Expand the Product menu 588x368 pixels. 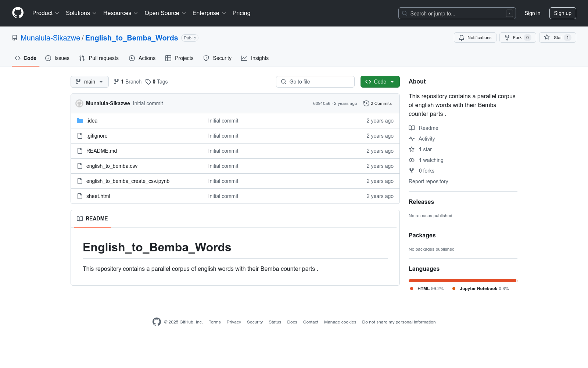point(46,13)
